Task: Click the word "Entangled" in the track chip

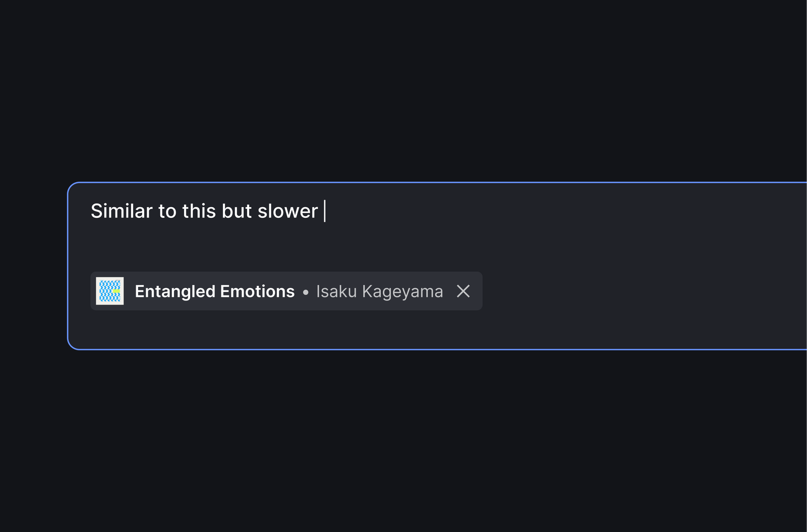Action: (x=175, y=291)
